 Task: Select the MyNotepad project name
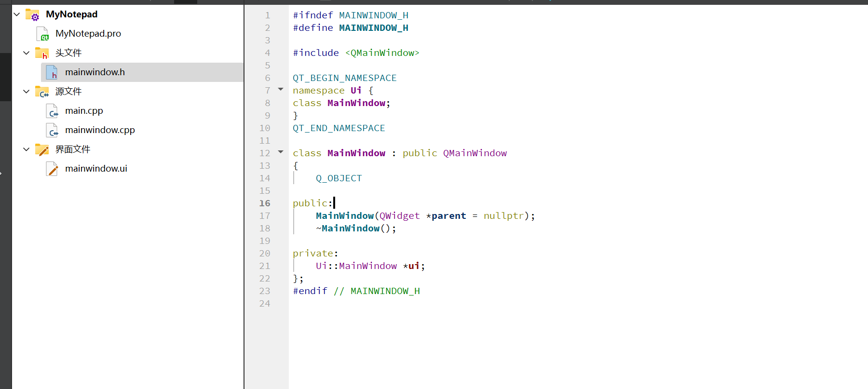[72, 14]
